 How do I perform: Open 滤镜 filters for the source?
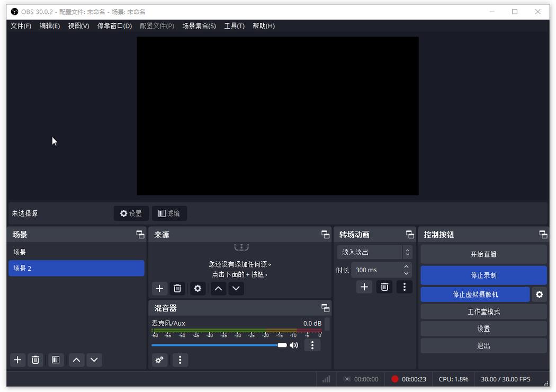pyautogui.click(x=169, y=213)
